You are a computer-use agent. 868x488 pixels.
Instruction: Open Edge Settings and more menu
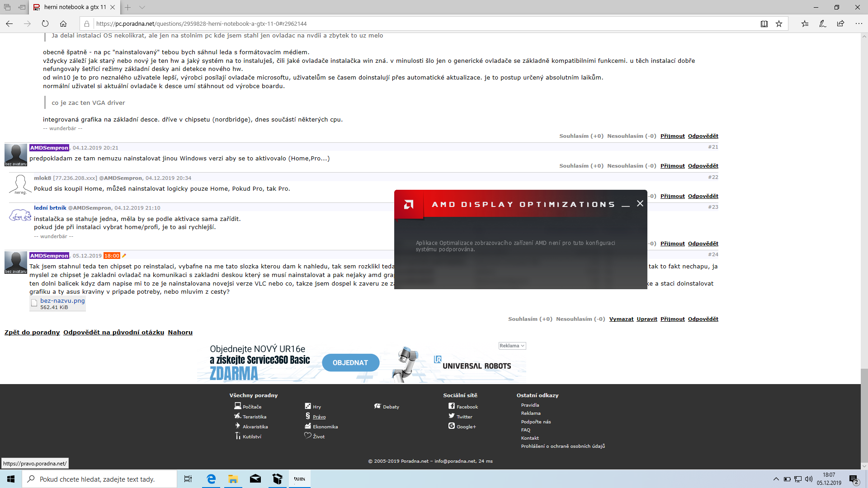[x=859, y=23]
